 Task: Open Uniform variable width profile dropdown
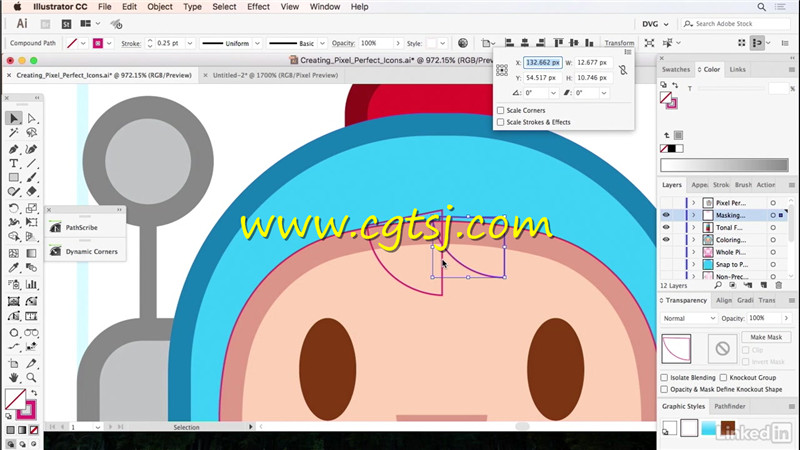click(x=257, y=43)
